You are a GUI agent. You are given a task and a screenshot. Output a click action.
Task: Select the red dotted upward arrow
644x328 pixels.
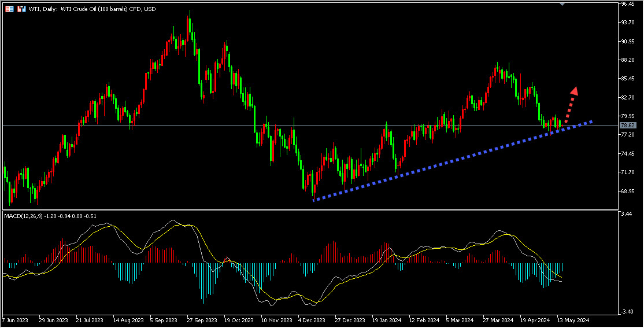coord(571,103)
